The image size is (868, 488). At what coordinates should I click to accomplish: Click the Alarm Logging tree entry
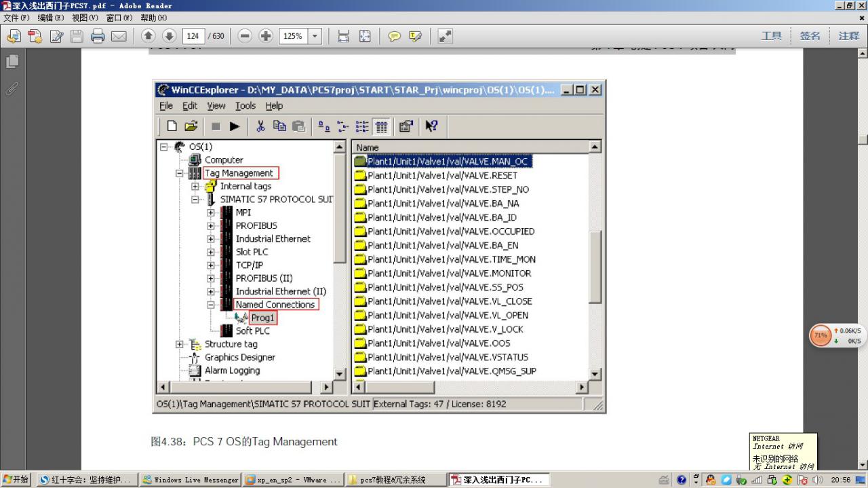tap(232, 371)
